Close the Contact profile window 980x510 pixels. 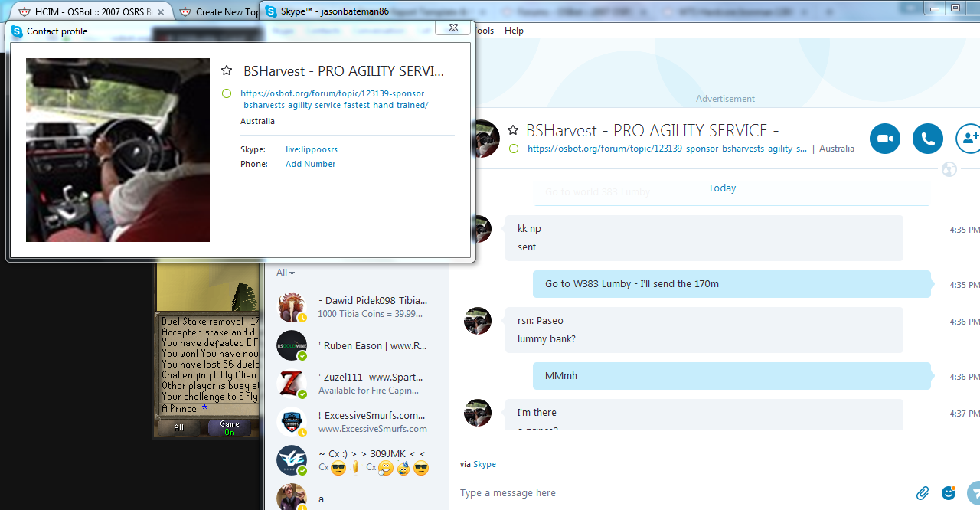point(452,28)
